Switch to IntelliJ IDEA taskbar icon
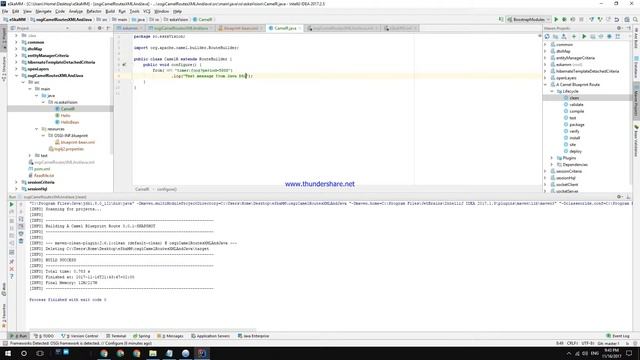The height and width of the screenshot is (360, 640). pyautogui.click(x=202, y=353)
